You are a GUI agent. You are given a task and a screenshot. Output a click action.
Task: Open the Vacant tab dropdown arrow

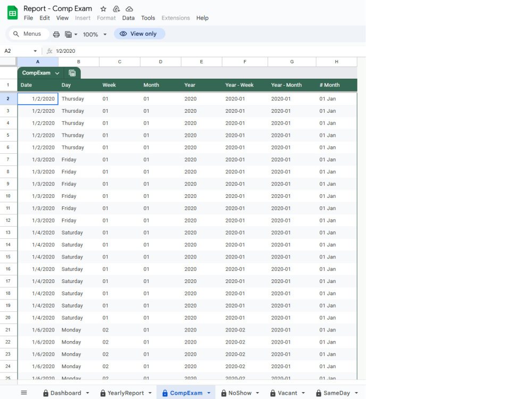tap(303, 393)
